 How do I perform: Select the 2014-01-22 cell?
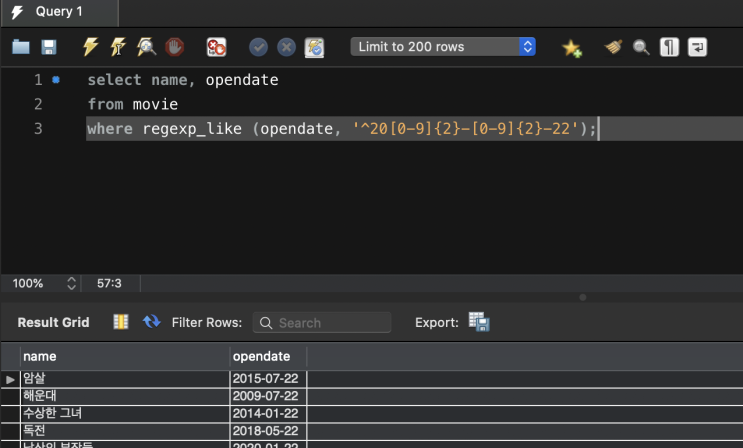pyautogui.click(x=268, y=413)
